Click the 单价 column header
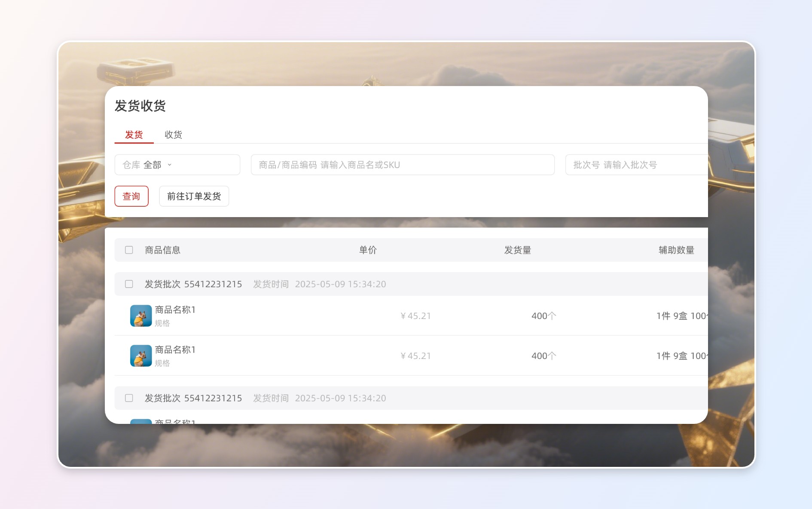Viewport: 812px width, 509px height. click(368, 250)
